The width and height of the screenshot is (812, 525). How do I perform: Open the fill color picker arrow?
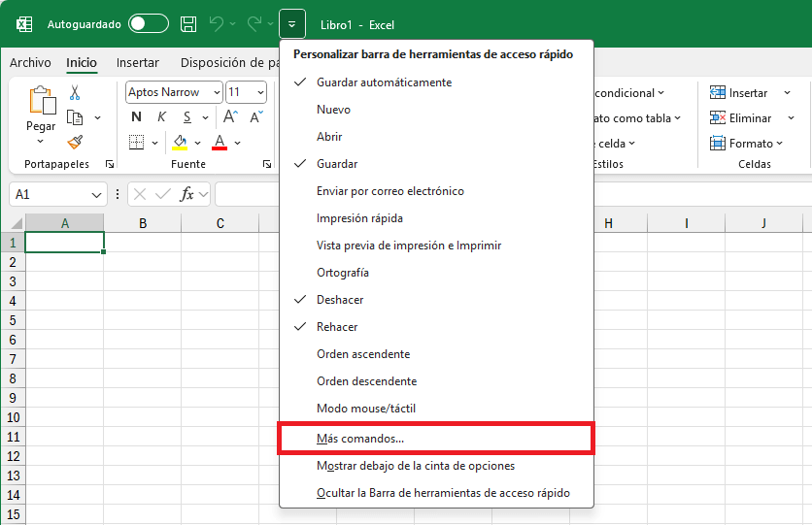click(197, 143)
